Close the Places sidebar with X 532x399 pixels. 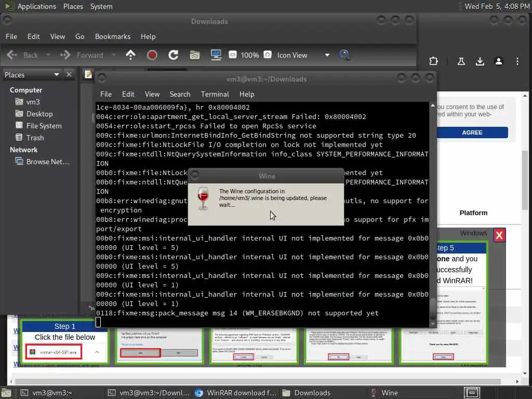(69, 75)
